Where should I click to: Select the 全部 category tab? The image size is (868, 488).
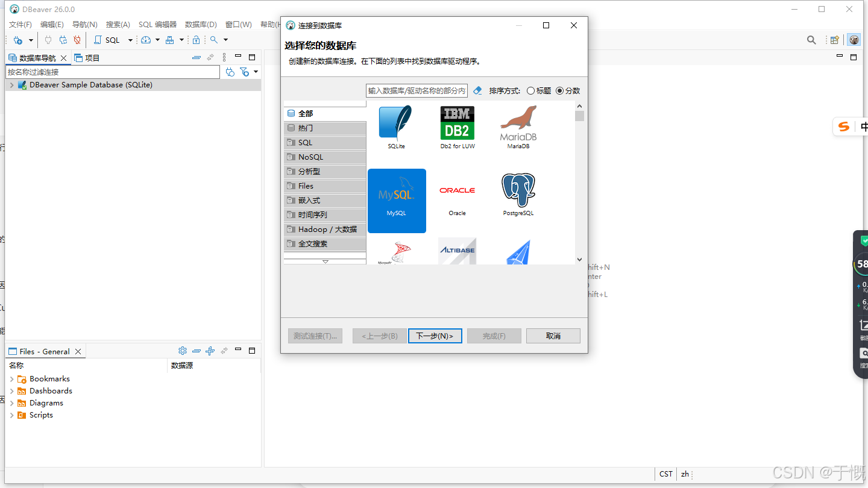click(x=325, y=113)
